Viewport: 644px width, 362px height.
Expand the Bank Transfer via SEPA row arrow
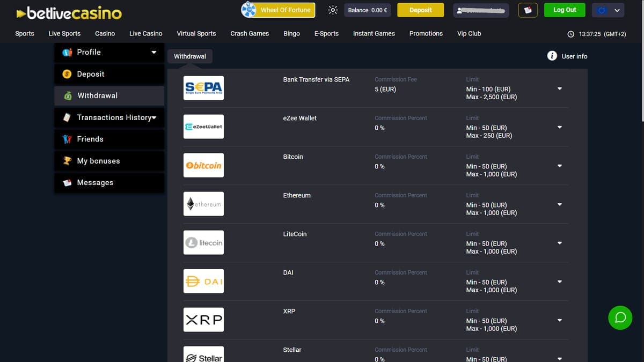[560, 88]
